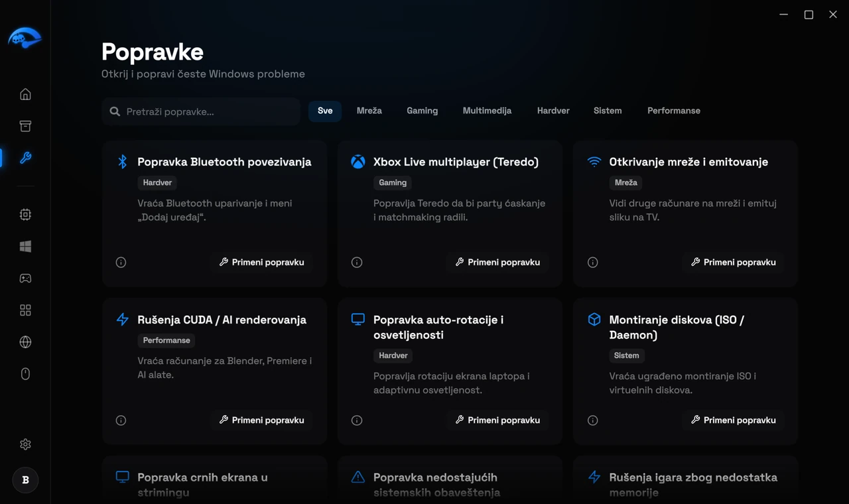Viewport: 849px width, 504px height.
Task: Click the Performanse tag on CUDA card
Action: 166,340
